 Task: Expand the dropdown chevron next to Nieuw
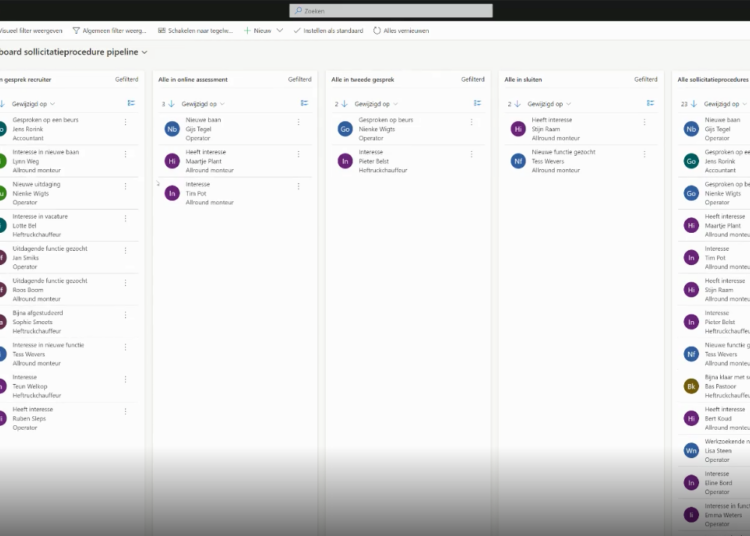point(280,31)
